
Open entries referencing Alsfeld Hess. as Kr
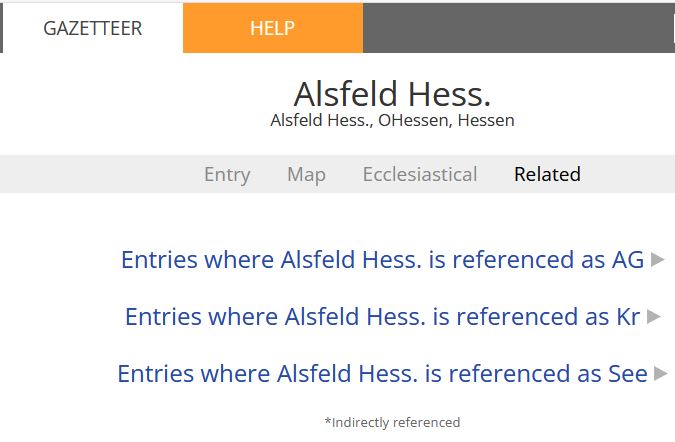pos(382,317)
